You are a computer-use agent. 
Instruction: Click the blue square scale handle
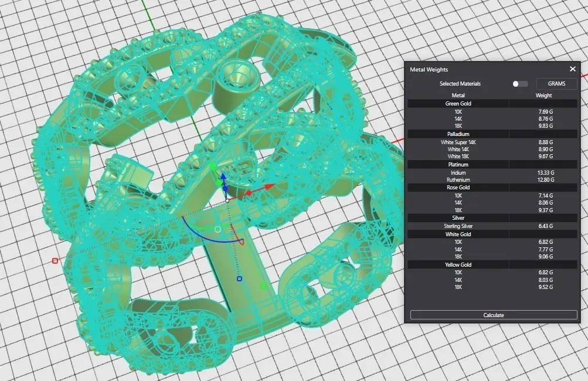240,278
